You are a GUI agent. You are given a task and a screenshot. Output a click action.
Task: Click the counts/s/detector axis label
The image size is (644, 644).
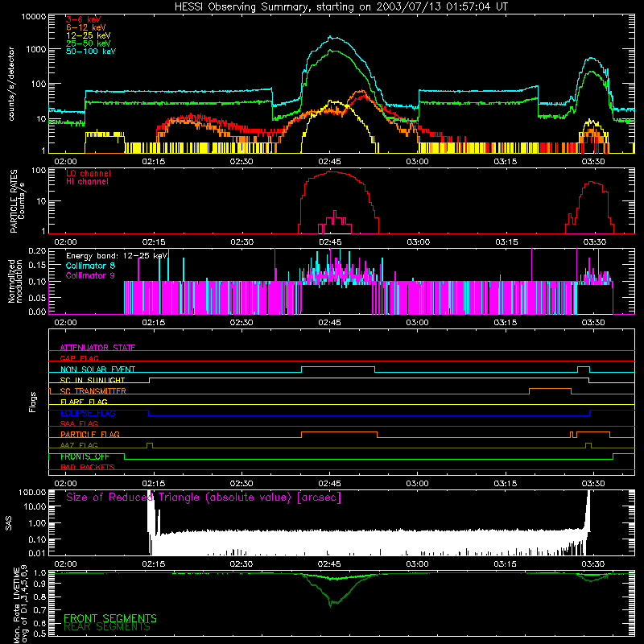(x=11, y=84)
